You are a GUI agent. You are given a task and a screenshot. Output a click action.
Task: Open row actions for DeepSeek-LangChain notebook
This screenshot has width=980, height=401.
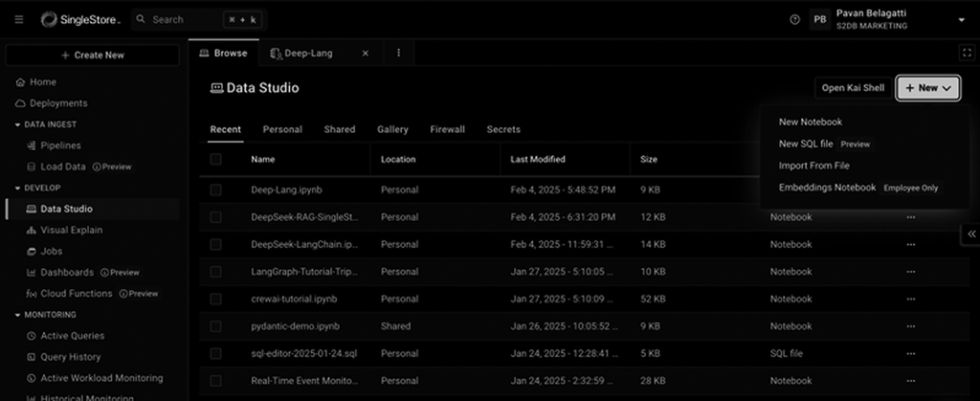tap(911, 245)
